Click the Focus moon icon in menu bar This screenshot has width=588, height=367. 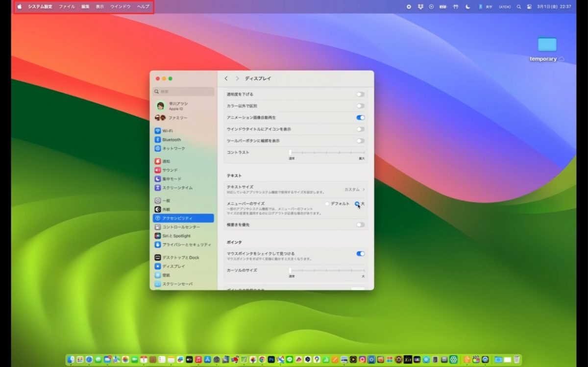point(467,7)
